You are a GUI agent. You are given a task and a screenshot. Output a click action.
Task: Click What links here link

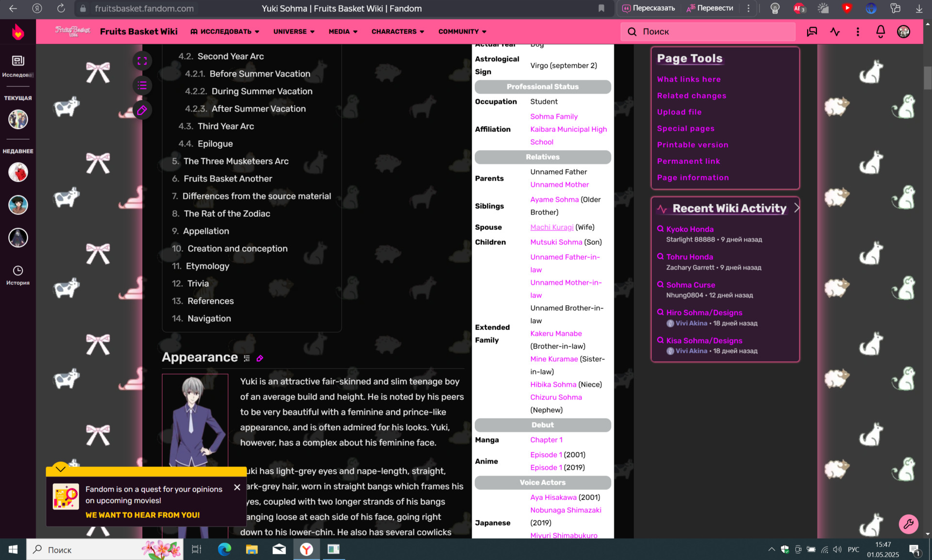688,79
